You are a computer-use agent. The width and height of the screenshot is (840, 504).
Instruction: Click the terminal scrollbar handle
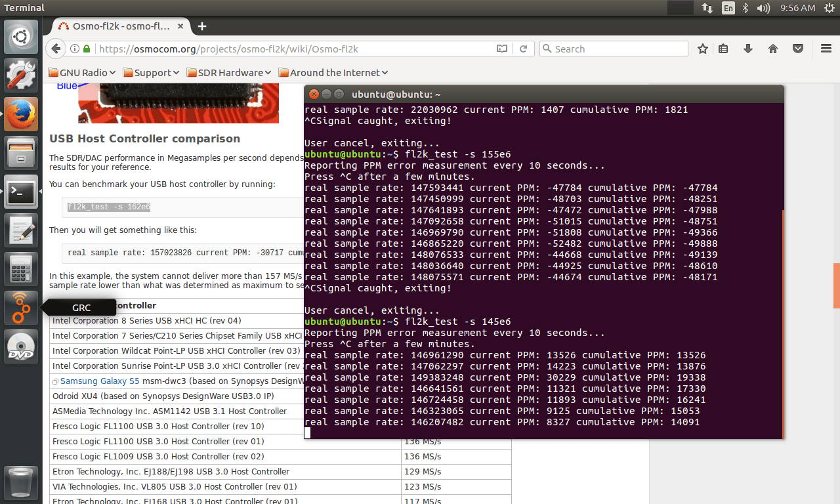click(x=782, y=323)
